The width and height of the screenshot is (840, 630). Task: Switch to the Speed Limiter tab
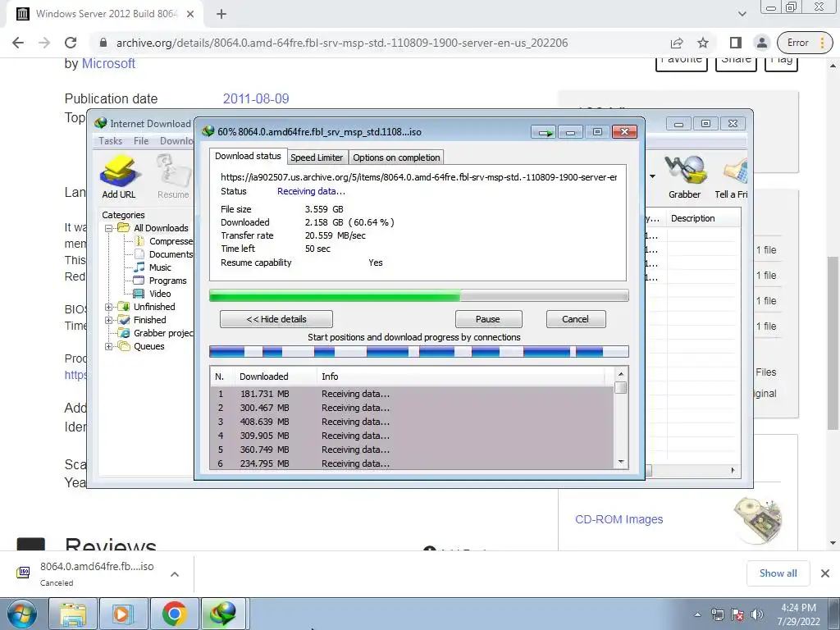click(317, 157)
